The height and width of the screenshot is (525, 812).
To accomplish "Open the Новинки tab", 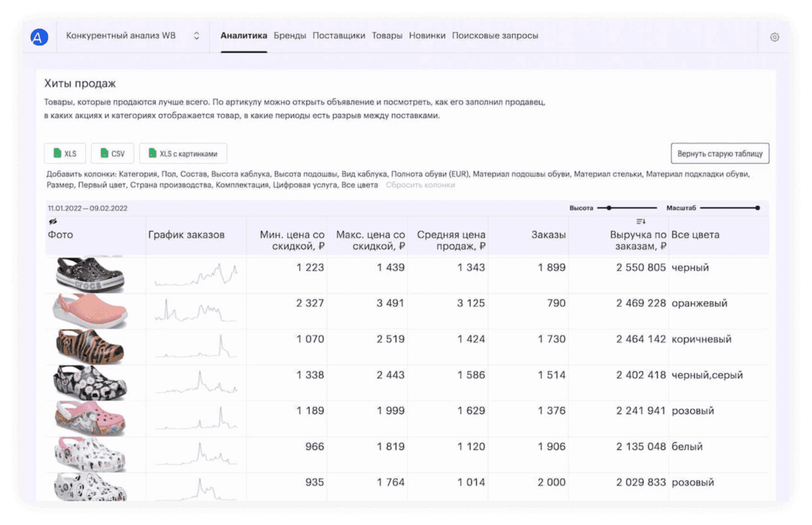I will click(x=427, y=36).
